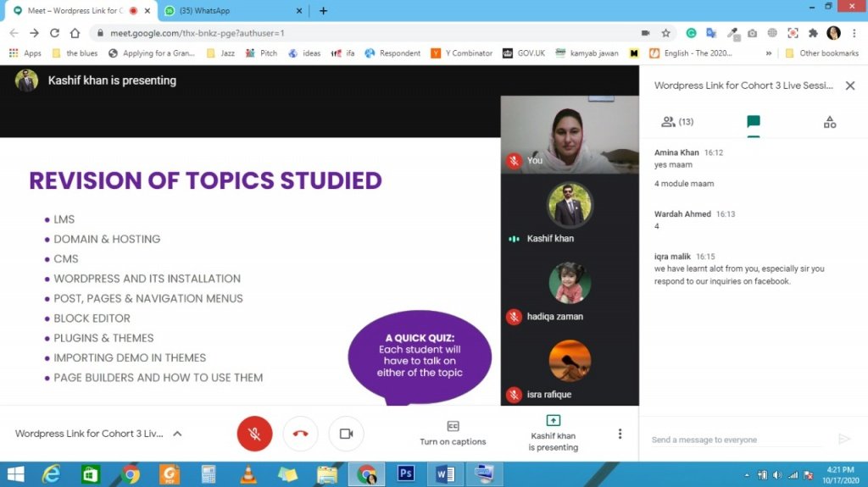Screen dimensions: 868x487
Task: Expand meeting details chevron next to 'Wordpress Link for Cohort 3 Liv...'
Action: point(177,434)
